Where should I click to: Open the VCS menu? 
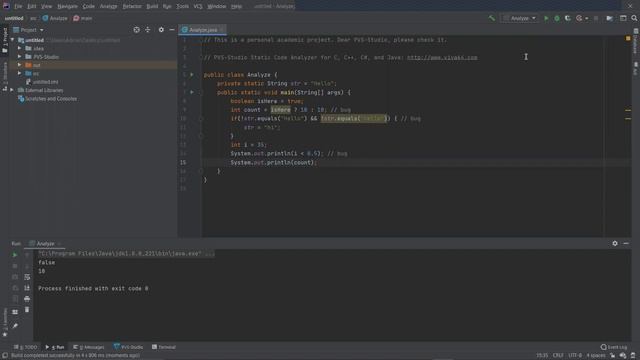pos(198,6)
